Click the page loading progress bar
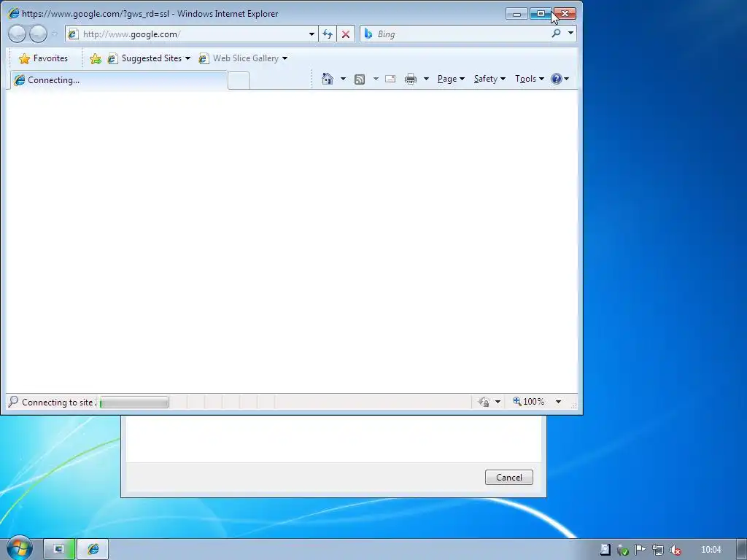Viewport: 747px width, 560px height. [x=134, y=402]
